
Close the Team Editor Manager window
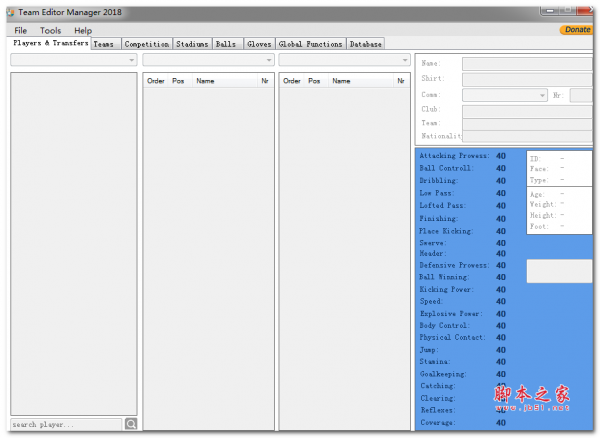[x=585, y=11]
